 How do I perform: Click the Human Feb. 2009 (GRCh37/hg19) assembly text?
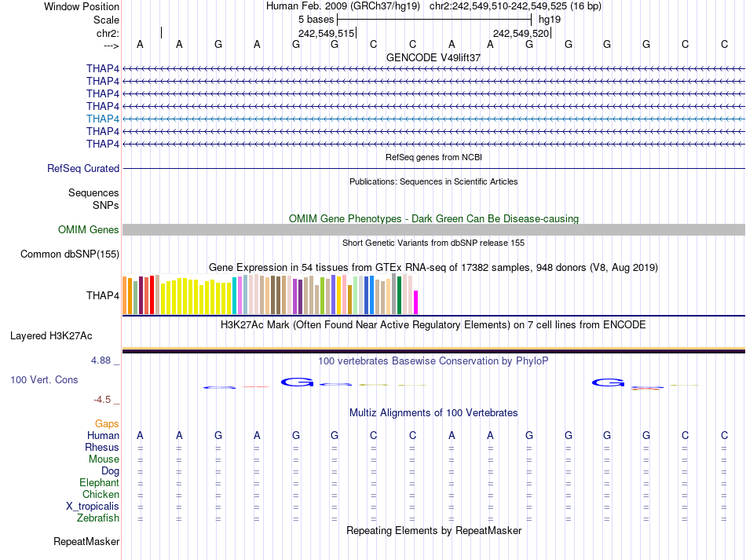click(x=343, y=6)
